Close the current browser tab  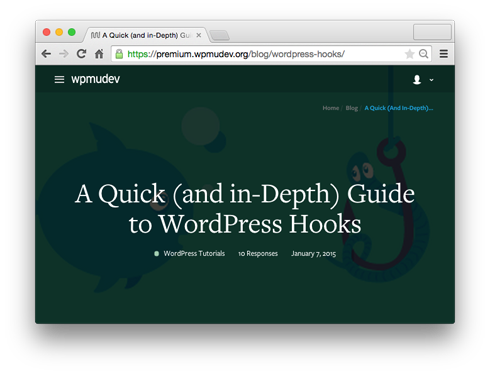coord(199,35)
